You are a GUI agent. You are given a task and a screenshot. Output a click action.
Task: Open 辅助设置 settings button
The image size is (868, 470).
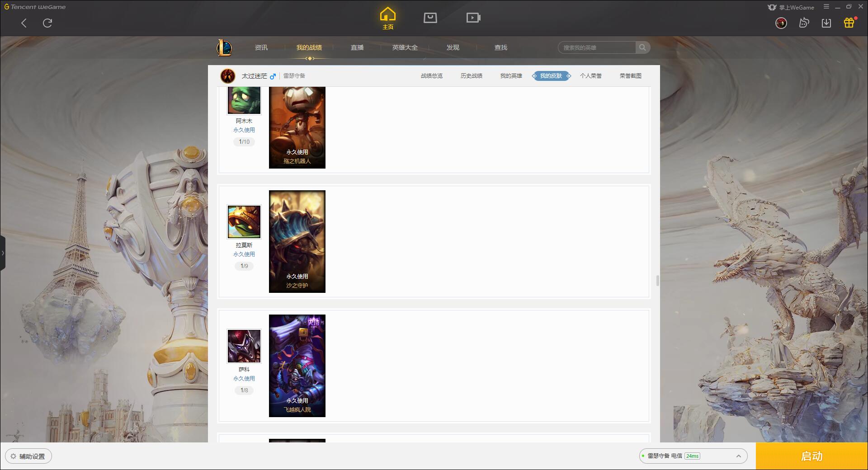pyautogui.click(x=28, y=456)
